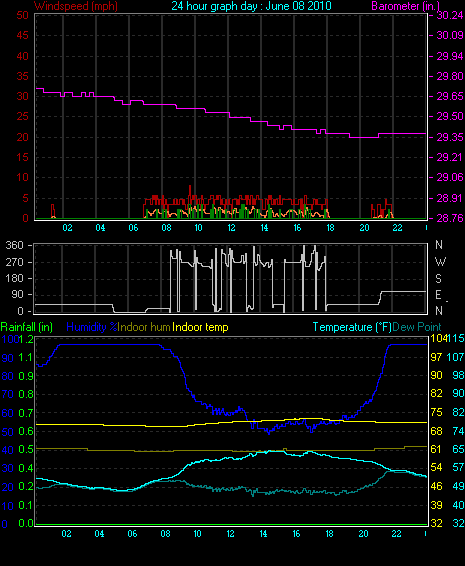Click the 0.9 rainfall scale value

point(26,376)
